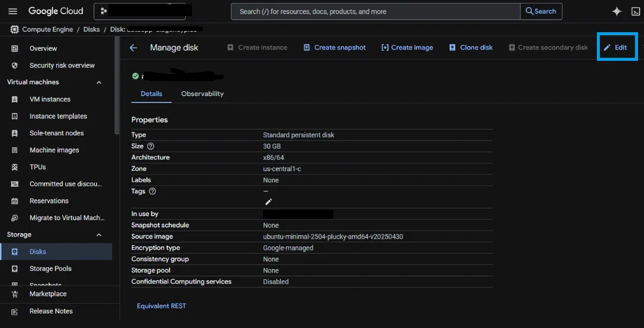Click the Release Notes icon
Viewport: 644px width, 328px height.
pos(15,311)
